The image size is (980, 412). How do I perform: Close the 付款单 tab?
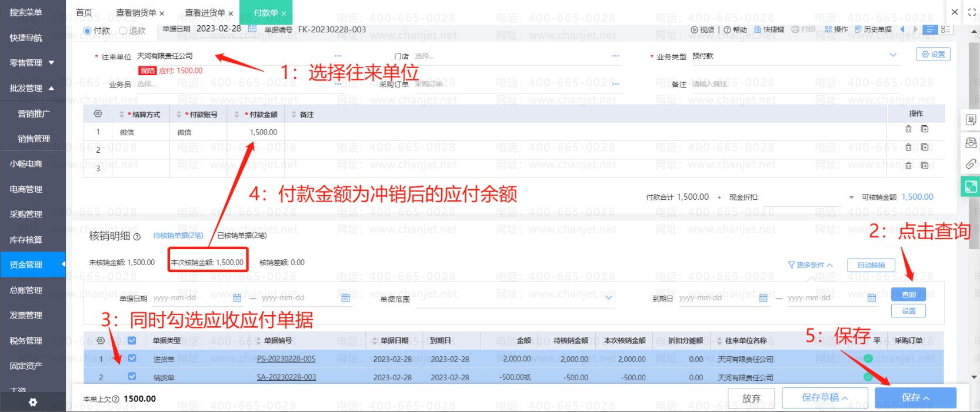[x=284, y=13]
